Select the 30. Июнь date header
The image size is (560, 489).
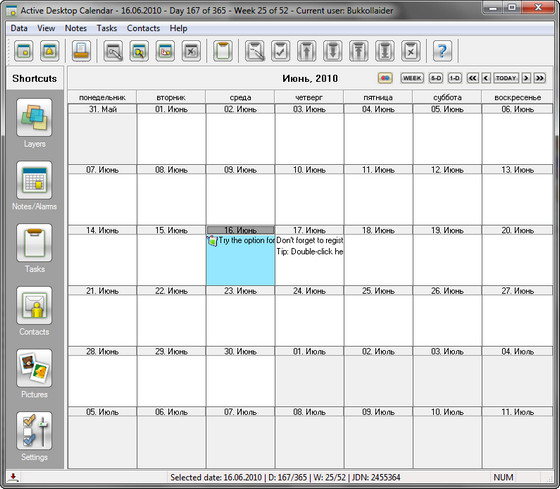240,351
